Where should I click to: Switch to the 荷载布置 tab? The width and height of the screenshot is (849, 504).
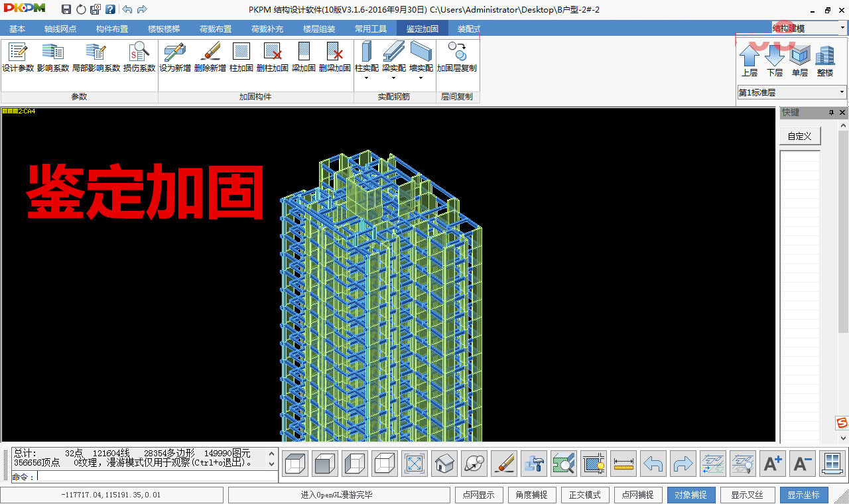coord(216,29)
